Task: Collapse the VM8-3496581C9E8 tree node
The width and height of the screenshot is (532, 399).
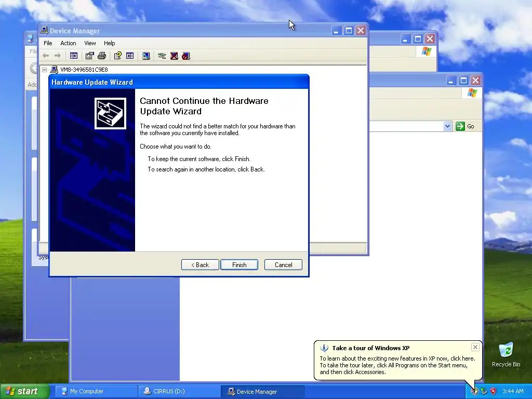Action: coord(45,70)
